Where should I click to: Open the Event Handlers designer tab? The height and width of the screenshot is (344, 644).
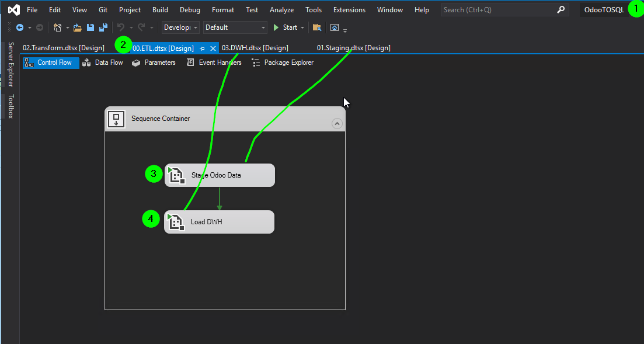(214, 63)
